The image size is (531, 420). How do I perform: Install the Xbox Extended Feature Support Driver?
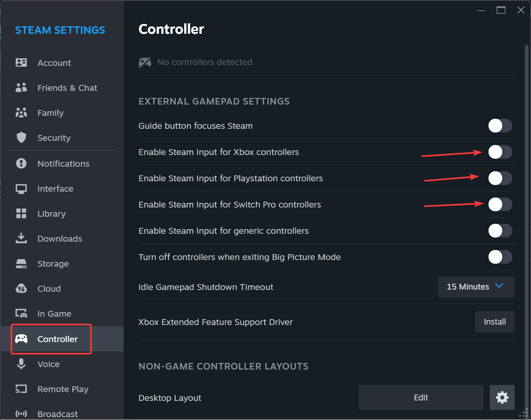click(495, 322)
